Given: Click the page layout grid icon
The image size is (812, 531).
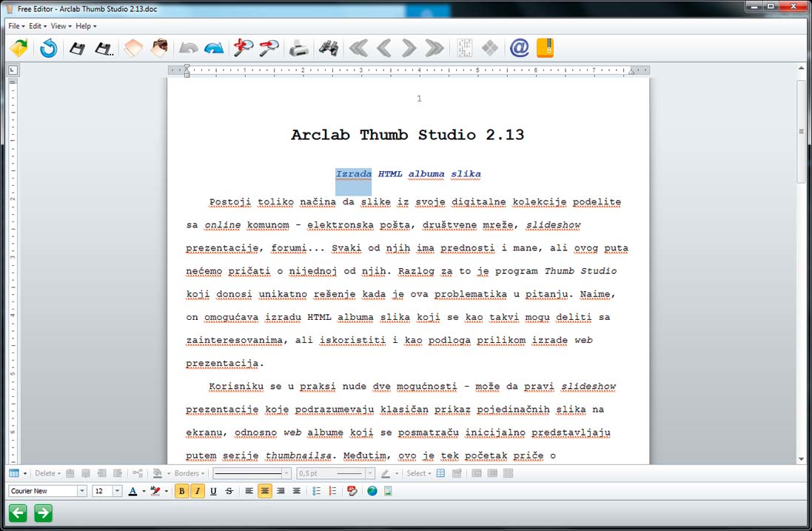Looking at the screenshot, I should tap(465, 48).
